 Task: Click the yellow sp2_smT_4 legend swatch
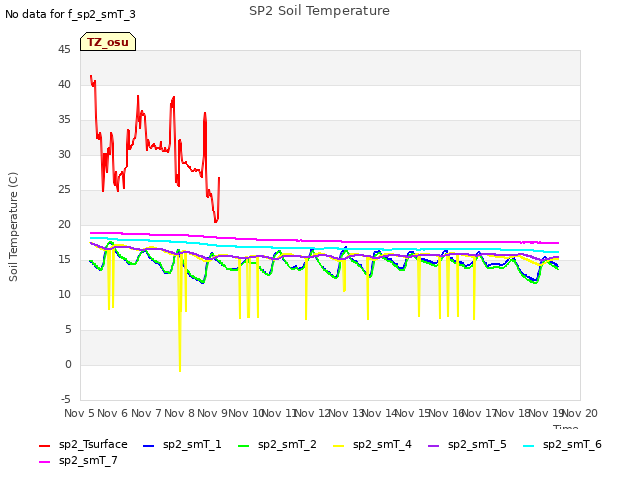[338, 446]
